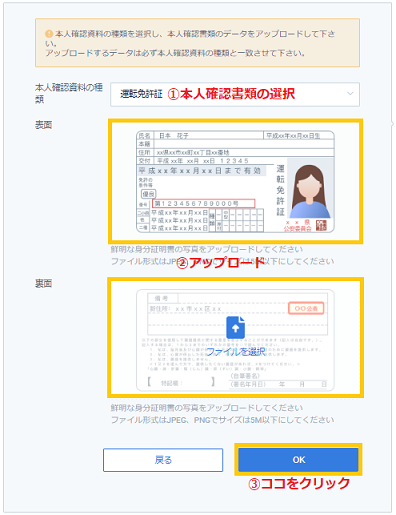The image size is (396, 515).
Task: Click the orange warning icon in notice
Action: (x=49, y=34)
